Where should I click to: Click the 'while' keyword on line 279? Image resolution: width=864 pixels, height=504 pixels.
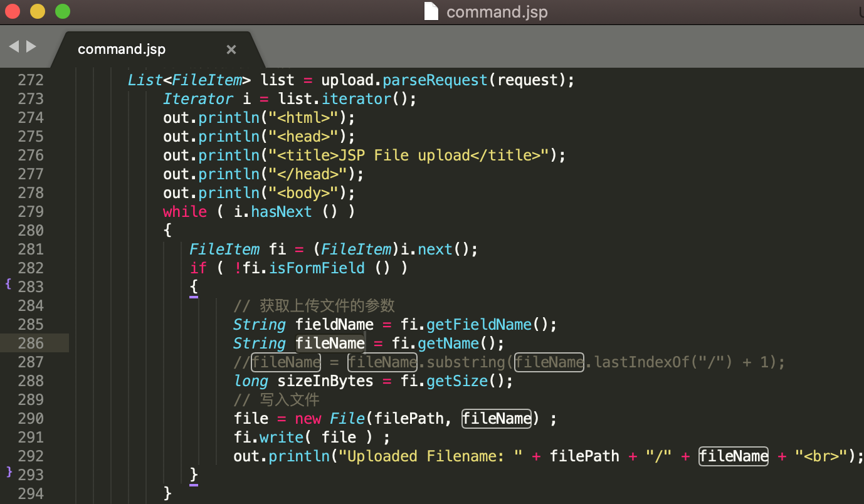(185, 212)
